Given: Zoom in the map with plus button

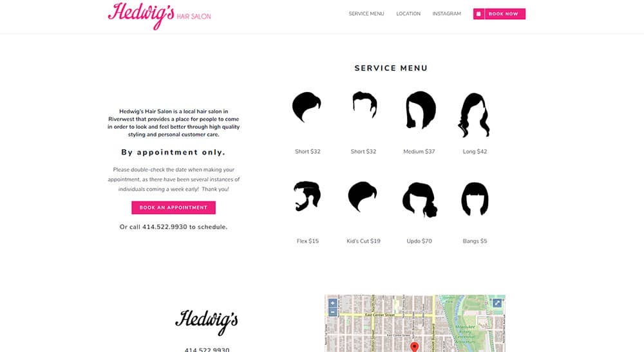Looking at the screenshot, I should click(333, 303).
